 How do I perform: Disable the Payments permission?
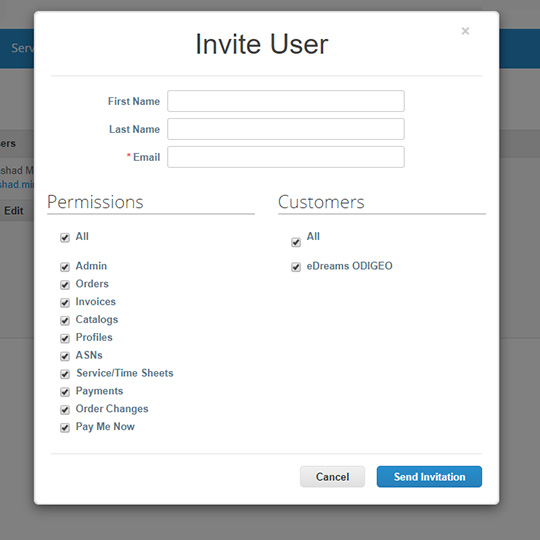[x=65, y=392]
